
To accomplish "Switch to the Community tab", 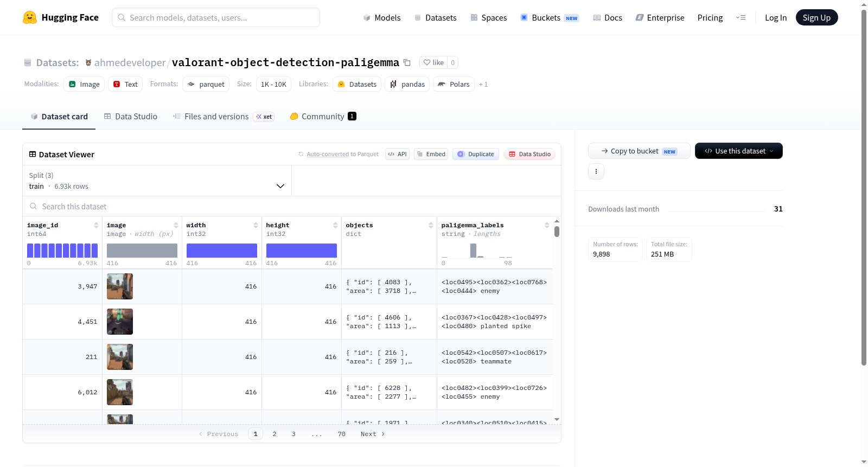I will 323,117.
